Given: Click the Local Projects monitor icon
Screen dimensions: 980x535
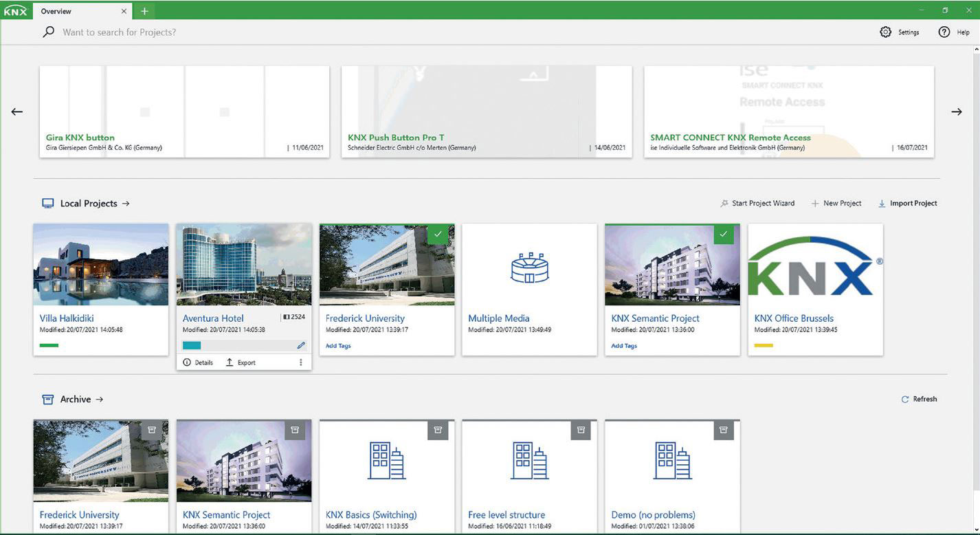Looking at the screenshot, I should click(48, 204).
